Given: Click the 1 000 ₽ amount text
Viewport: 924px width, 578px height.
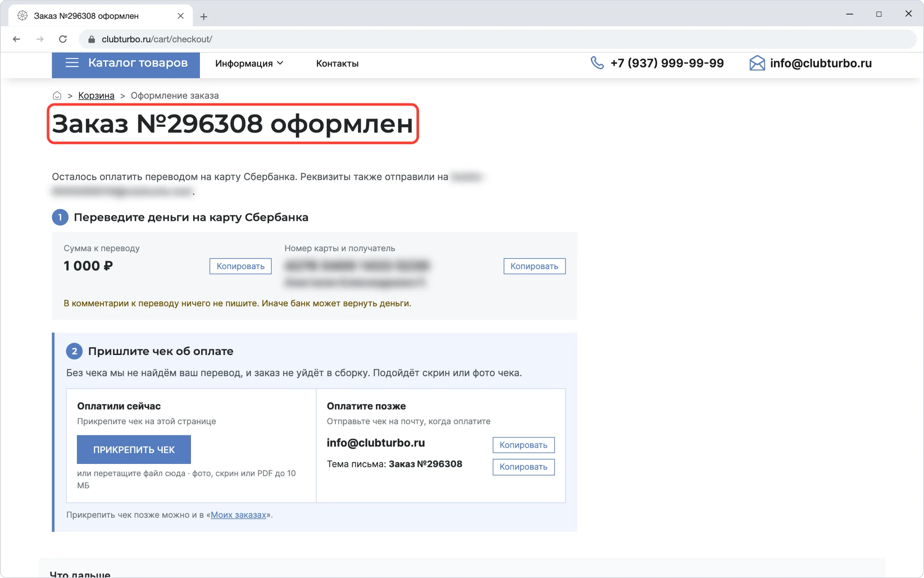Looking at the screenshot, I should click(88, 266).
